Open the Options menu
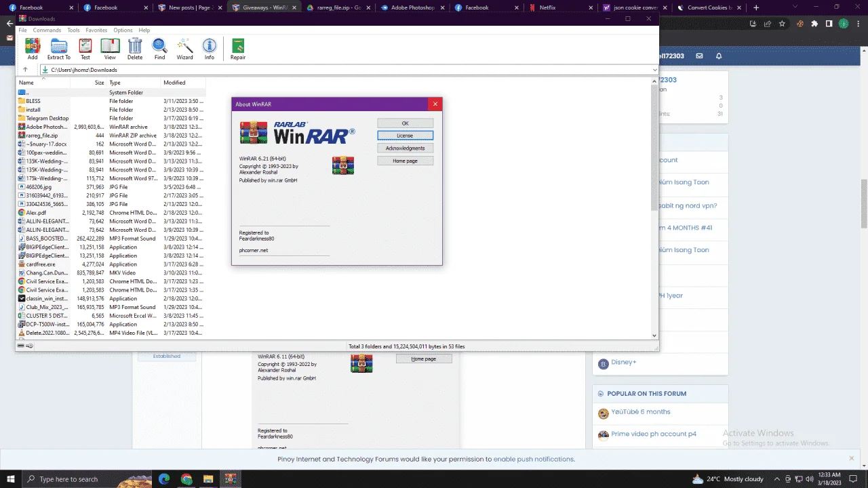 point(123,30)
